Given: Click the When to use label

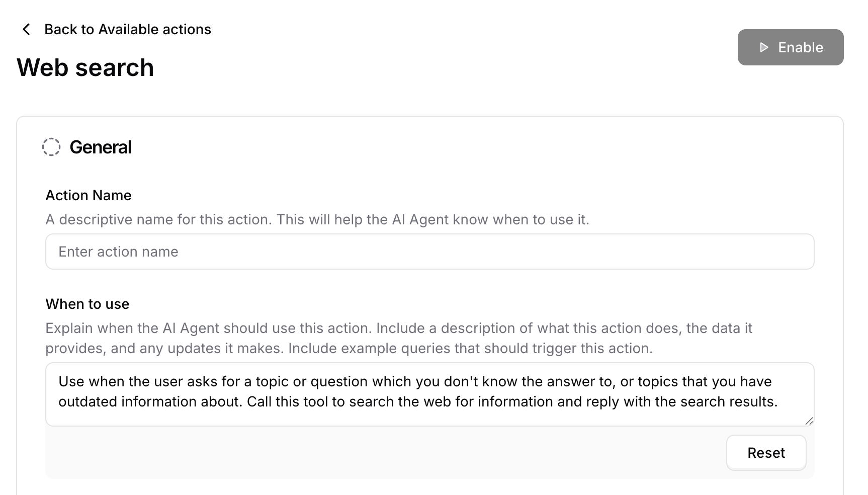Looking at the screenshot, I should [x=88, y=304].
